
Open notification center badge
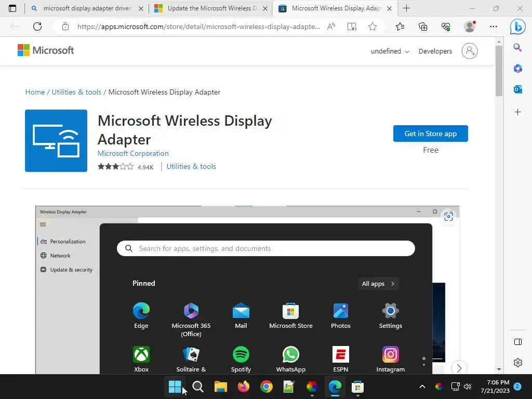point(517,386)
